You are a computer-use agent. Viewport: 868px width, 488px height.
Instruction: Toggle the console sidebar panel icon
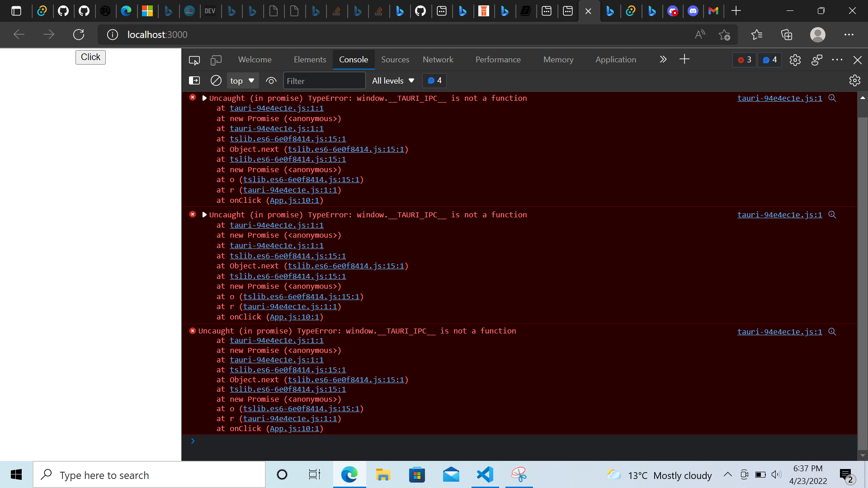click(x=194, y=80)
